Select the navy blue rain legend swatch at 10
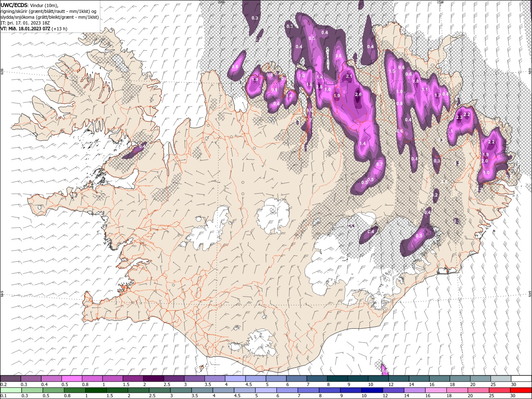532x399 pixels. 372,390
